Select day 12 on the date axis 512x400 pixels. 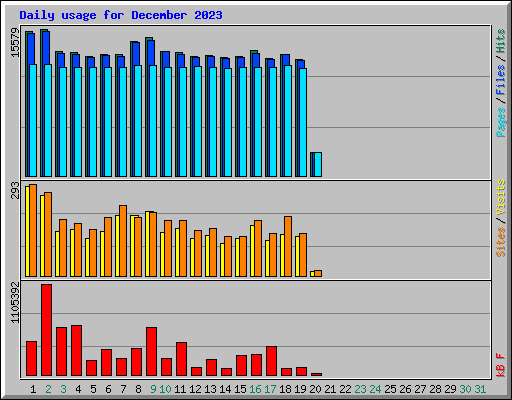click(195, 389)
